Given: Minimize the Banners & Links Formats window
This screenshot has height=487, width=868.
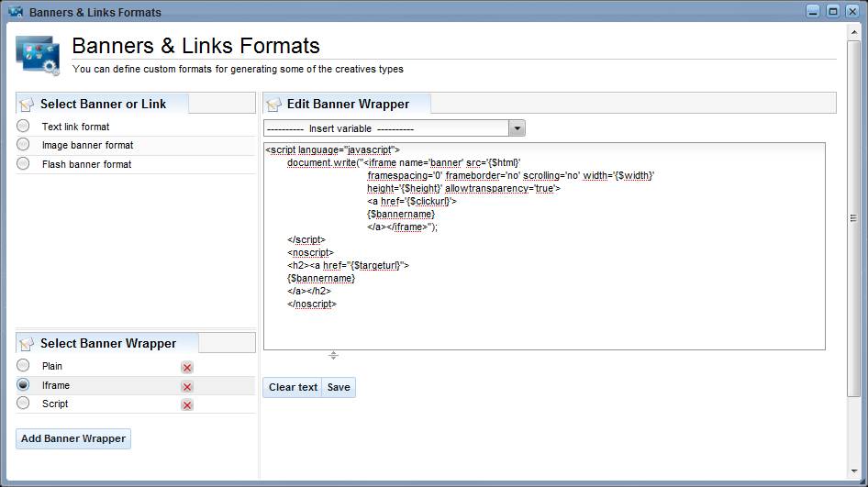Looking at the screenshot, I should pos(813,11).
